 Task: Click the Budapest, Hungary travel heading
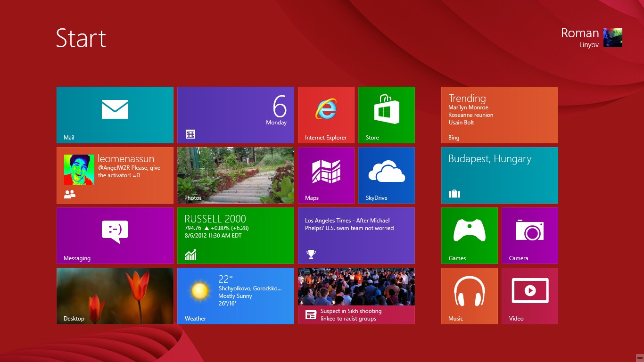click(x=490, y=159)
